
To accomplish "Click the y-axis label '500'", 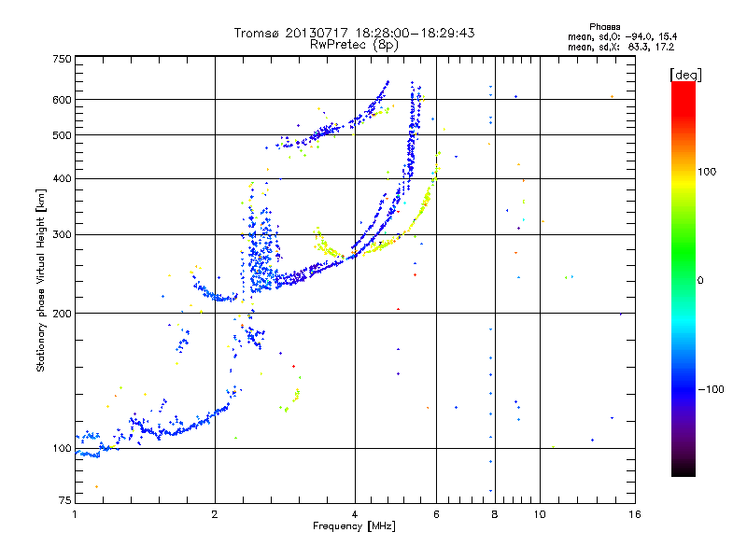I will [62, 135].
